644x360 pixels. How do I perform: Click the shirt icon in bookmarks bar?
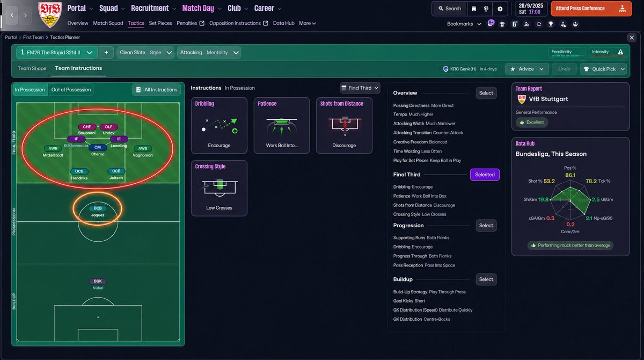(x=502, y=24)
